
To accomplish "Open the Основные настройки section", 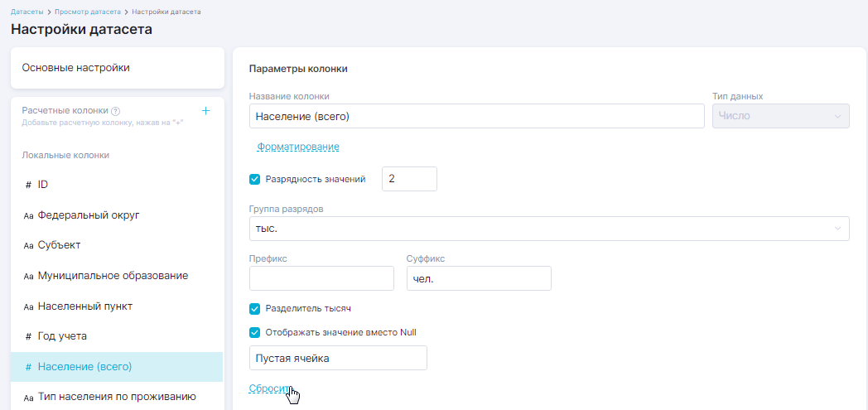I will point(117,68).
